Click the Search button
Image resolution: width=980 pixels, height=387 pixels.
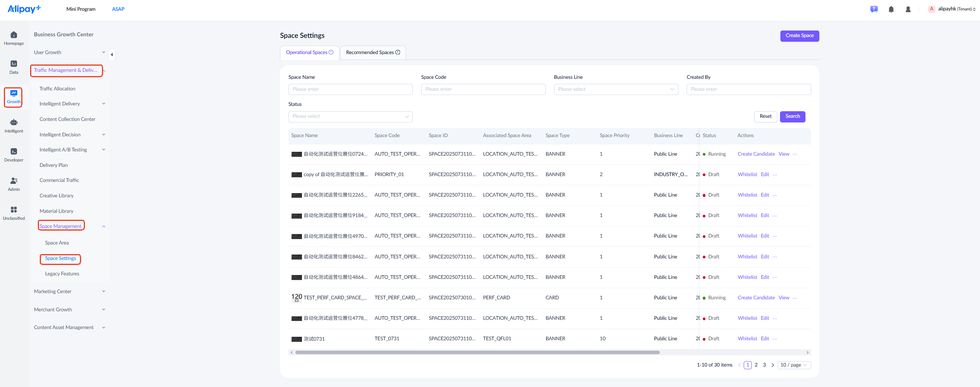(x=792, y=116)
